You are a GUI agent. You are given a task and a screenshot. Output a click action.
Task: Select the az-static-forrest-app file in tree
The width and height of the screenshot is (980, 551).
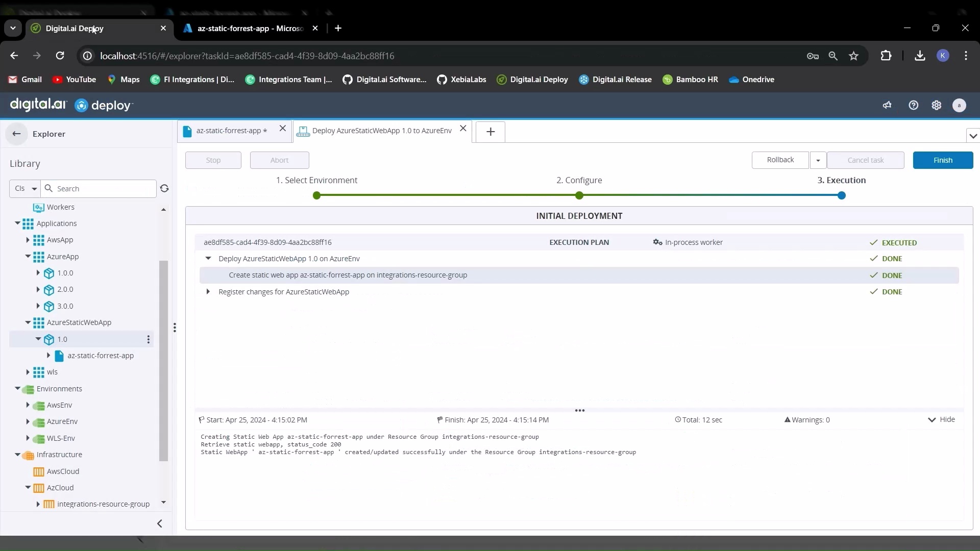tap(101, 356)
